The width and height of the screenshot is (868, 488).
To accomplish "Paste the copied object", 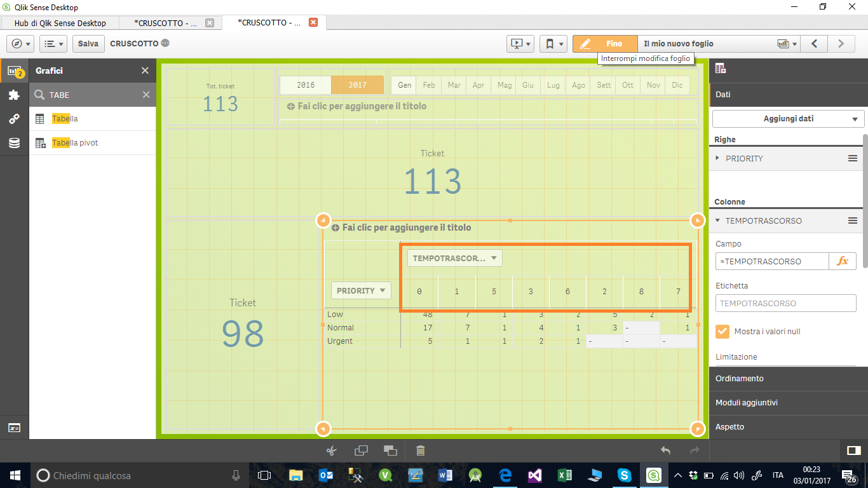I will [390, 451].
